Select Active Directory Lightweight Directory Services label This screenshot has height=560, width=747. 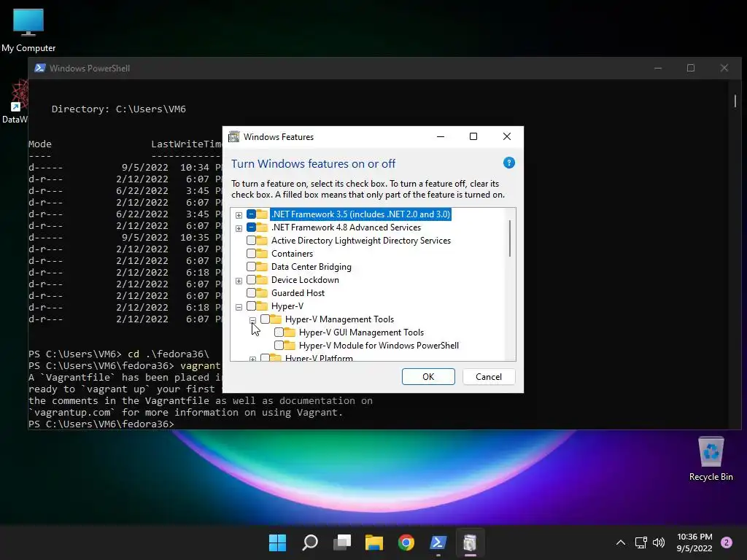360,241
